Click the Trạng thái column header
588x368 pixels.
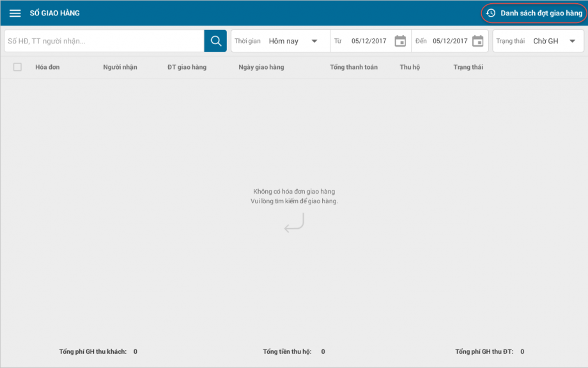pyautogui.click(x=468, y=67)
